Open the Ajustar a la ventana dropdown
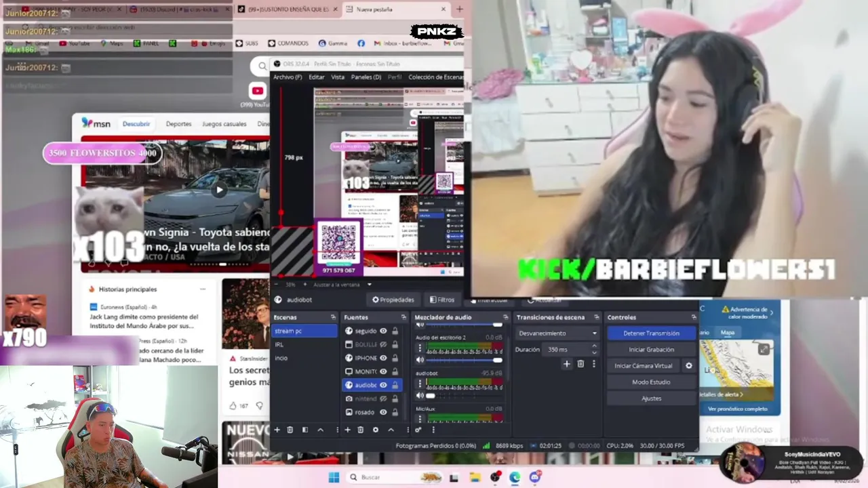This screenshot has height=488, width=868. pos(342,285)
